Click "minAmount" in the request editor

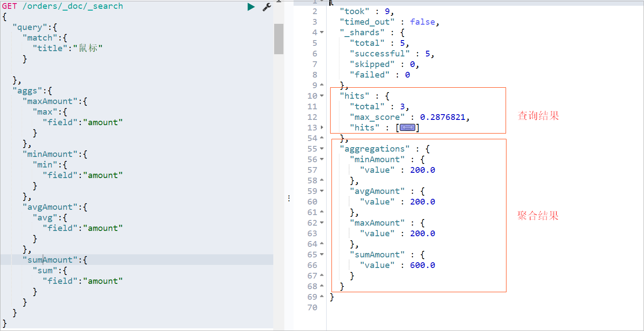50,154
